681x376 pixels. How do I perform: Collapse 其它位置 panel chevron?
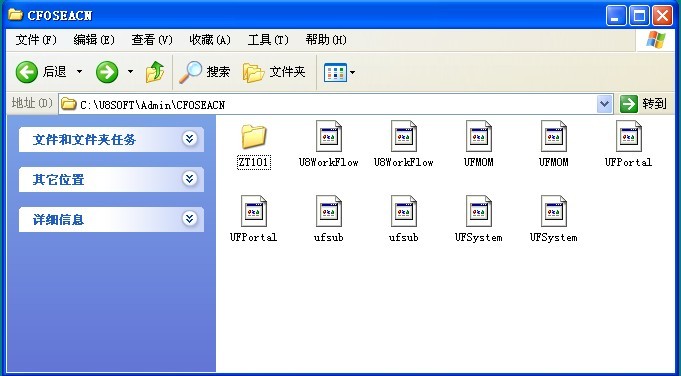pos(189,178)
